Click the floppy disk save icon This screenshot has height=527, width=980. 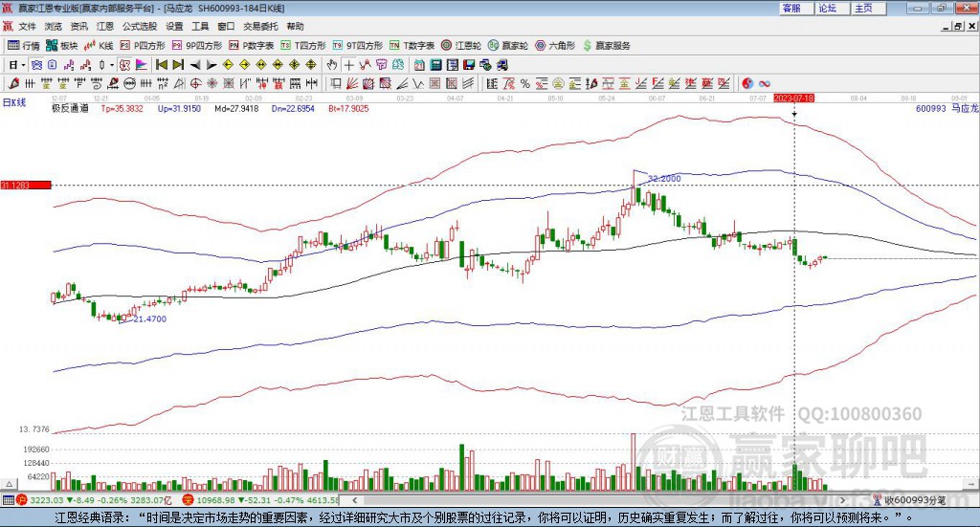(x=469, y=65)
